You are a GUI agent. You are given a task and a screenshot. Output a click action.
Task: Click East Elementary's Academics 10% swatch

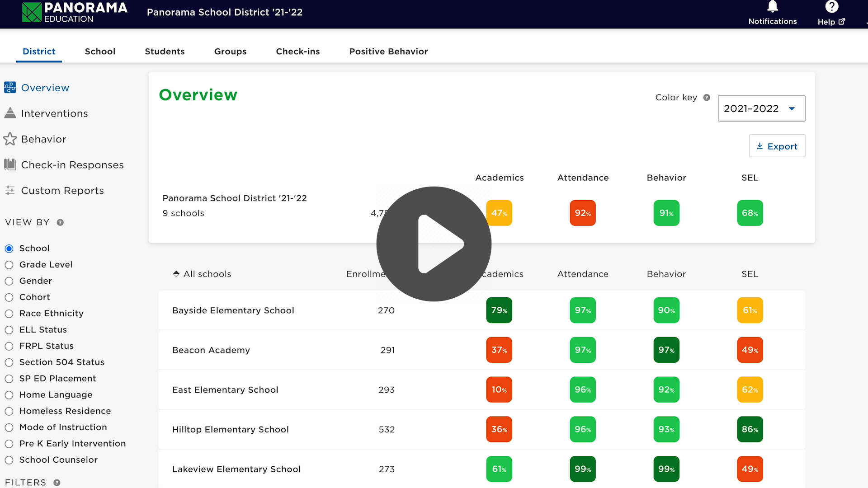pyautogui.click(x=499, y=390)
